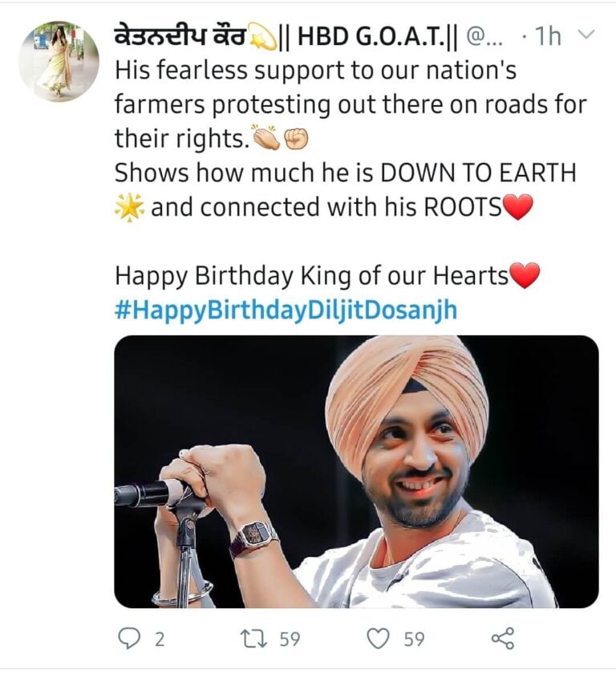Open the author's profile picture
The height and width of the screenshot is (674, 616).
(x=59, y=61)
